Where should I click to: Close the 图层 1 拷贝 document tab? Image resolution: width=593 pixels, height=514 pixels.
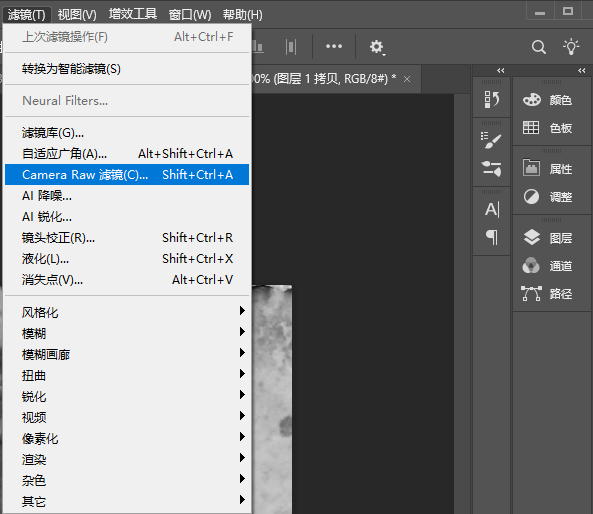click(x=407, y=79)
